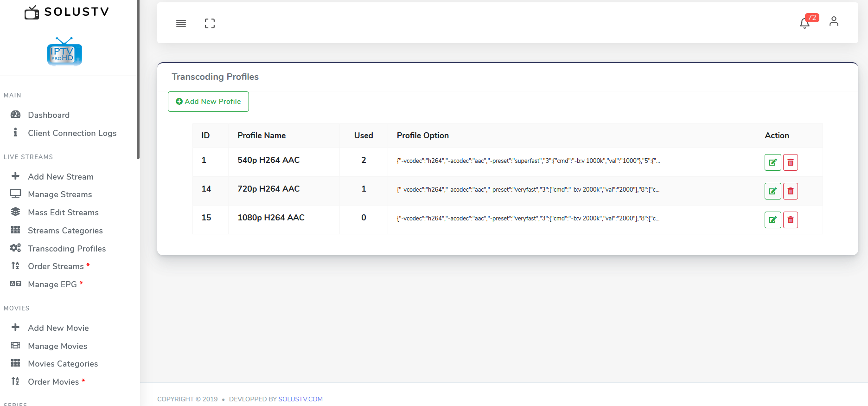Viewport: 868px width, 406px height.
Task: Delete the 720p H264 AAC profile
Action: (x=791, y=191)
